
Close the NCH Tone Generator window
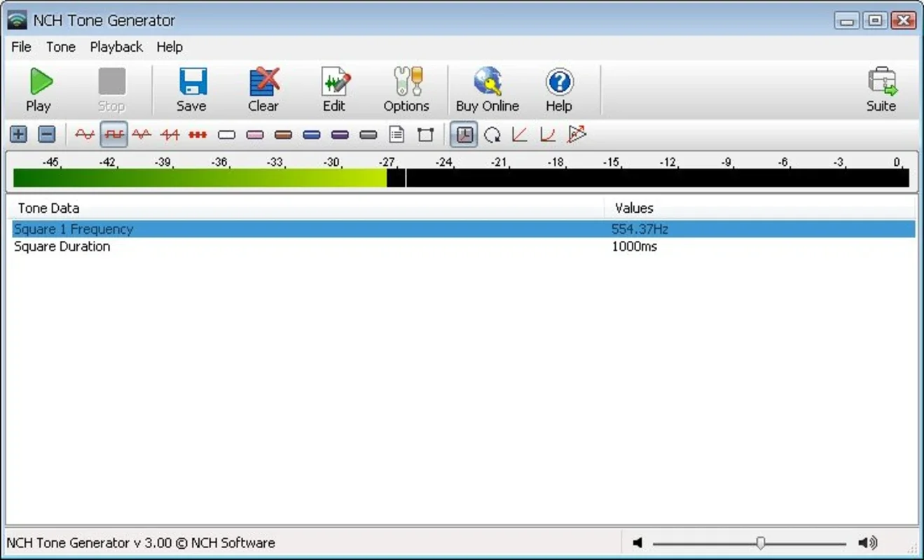point(904,20)
